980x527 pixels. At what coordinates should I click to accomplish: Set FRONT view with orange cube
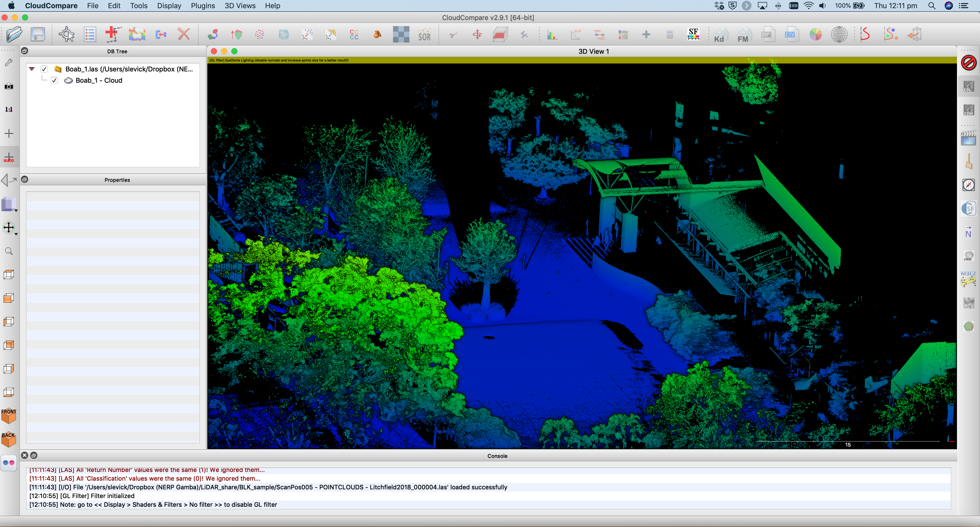point(8,416)
